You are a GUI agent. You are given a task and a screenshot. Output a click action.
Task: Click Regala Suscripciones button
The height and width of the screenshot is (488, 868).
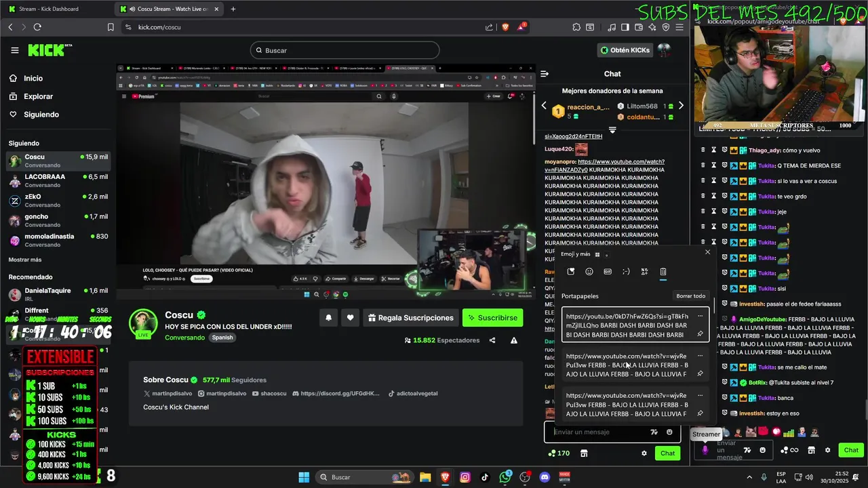coord(411,318)
